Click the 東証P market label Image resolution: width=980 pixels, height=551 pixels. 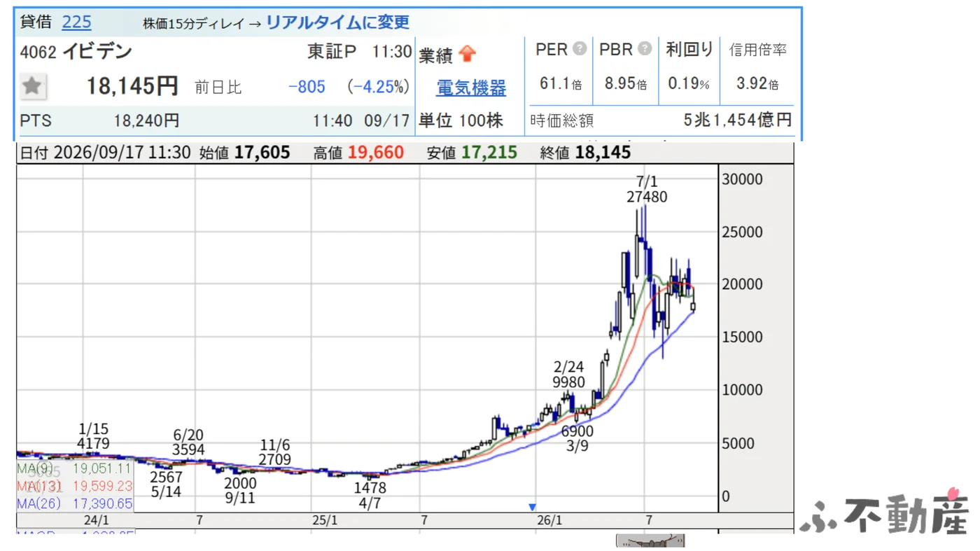pos(332,52)
